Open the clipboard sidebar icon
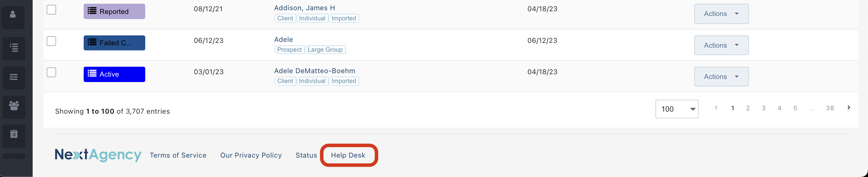 [x=14, y=135]
